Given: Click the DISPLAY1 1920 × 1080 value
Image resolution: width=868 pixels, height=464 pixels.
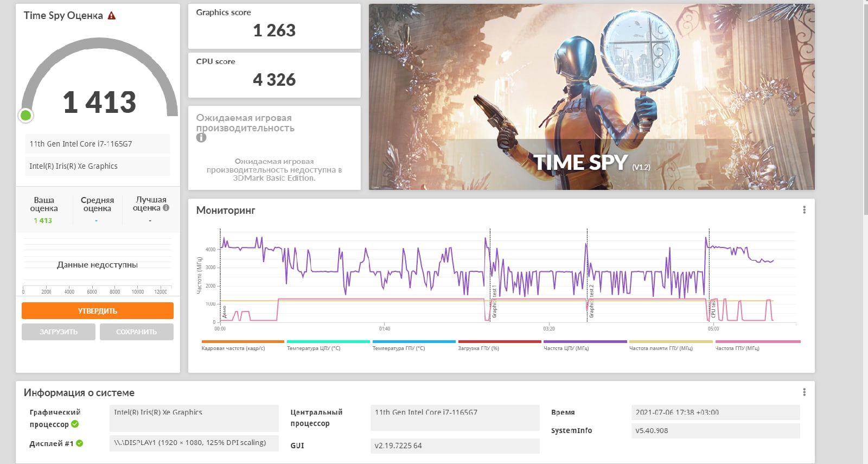Looking at the screenshot, I should click(194, 443).
